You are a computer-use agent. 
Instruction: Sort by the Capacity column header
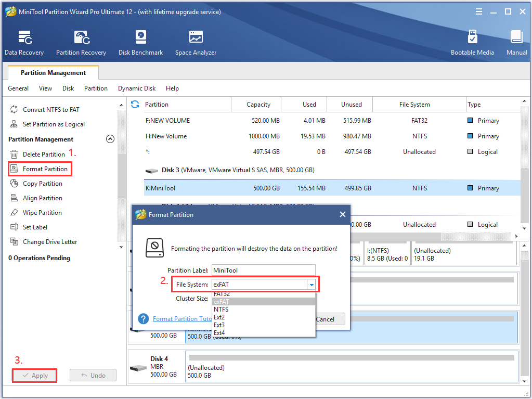(x=256, y=105)
